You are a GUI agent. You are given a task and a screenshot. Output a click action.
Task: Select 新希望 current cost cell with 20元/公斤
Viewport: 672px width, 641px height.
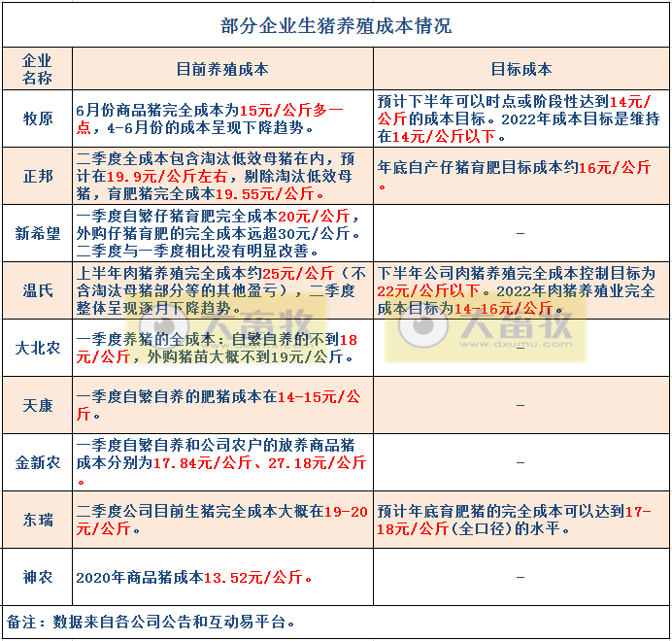tap(222, 233)
